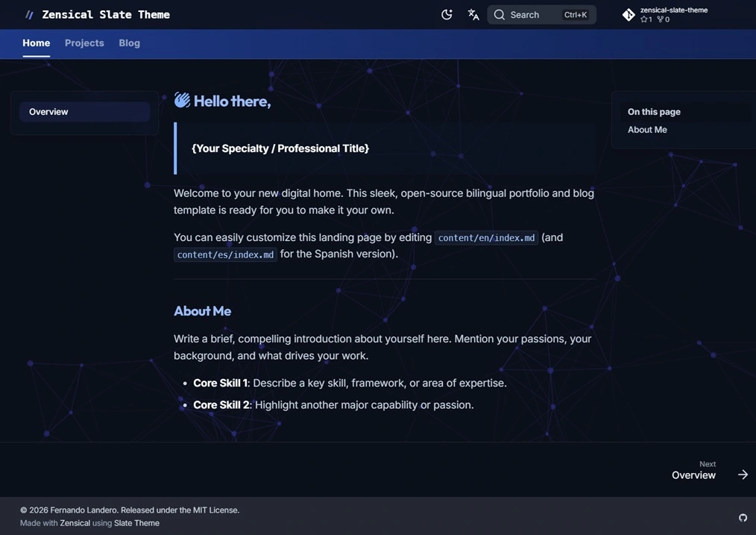Click the Core Skill 1 list item
The image size is (756, 535).
coord(350,383)
